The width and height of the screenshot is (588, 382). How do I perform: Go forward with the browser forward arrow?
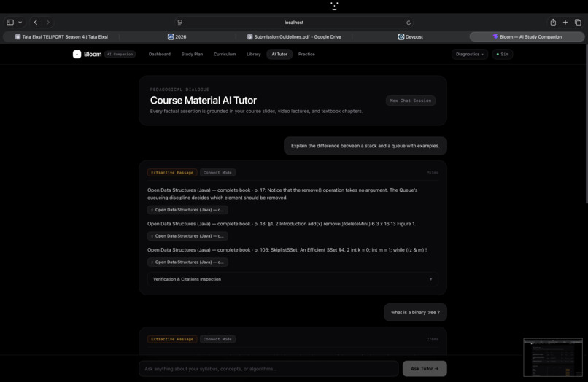(47, 23)
